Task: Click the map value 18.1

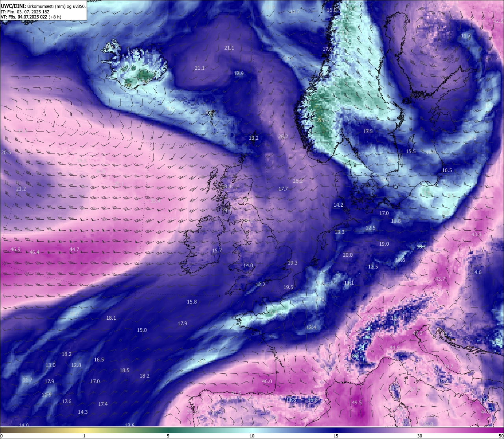Action: click(111, 318)
